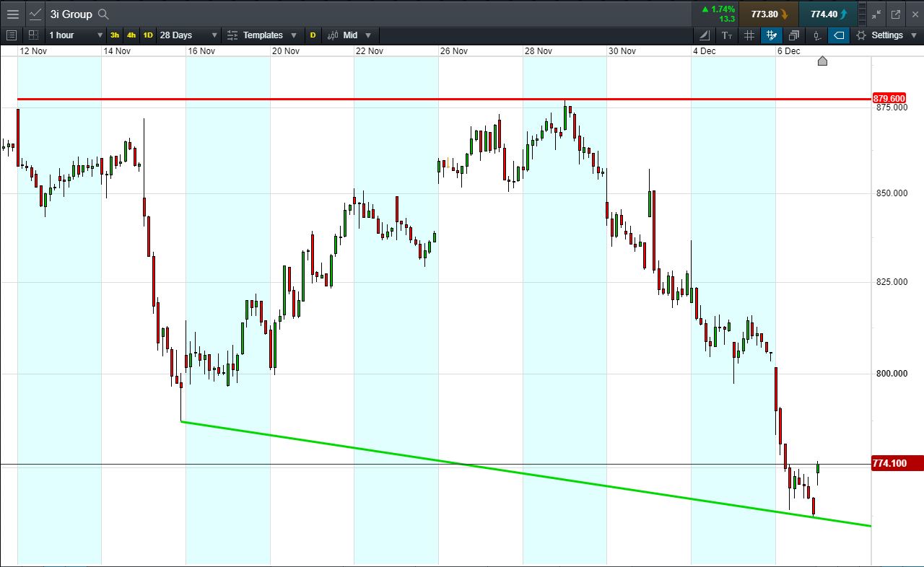The height and width of the screenshot is (567, 924).
Task: Click the candlestick chart type icon
Action: (333, 35)
